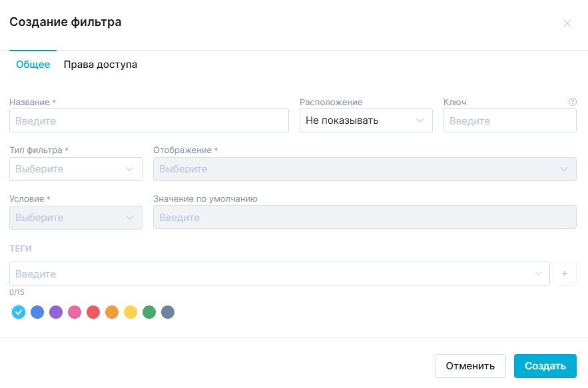Click the Отменить button
Image resolution: width=588 pixels, height=388 pixels.
tap(470, 366)
